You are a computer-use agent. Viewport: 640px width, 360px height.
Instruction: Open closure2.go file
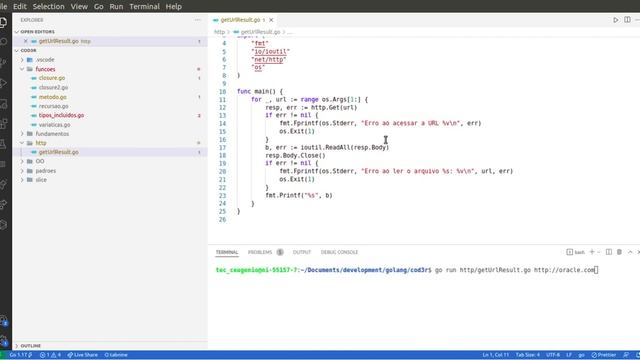[x=53, y=87]
